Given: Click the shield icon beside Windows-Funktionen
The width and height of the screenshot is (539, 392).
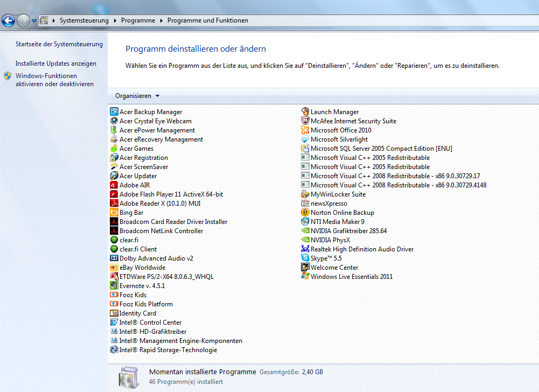Looking at the screenshot, I should (x=8, y=76).
